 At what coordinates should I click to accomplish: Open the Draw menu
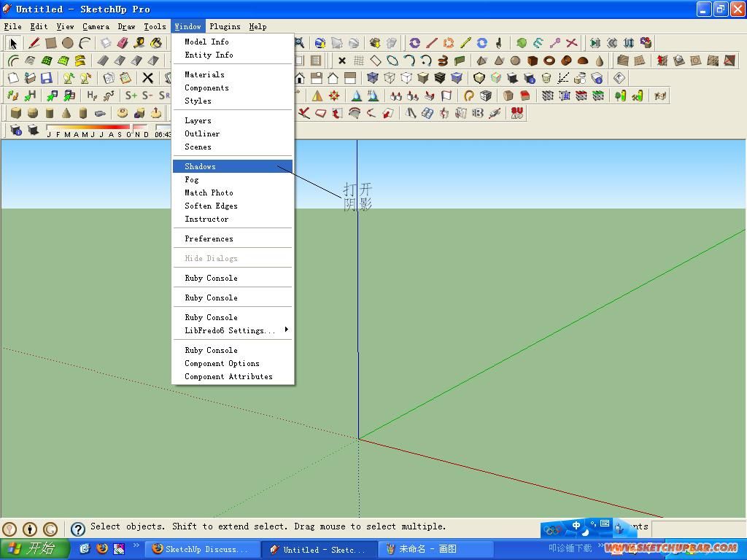[126, 27]
